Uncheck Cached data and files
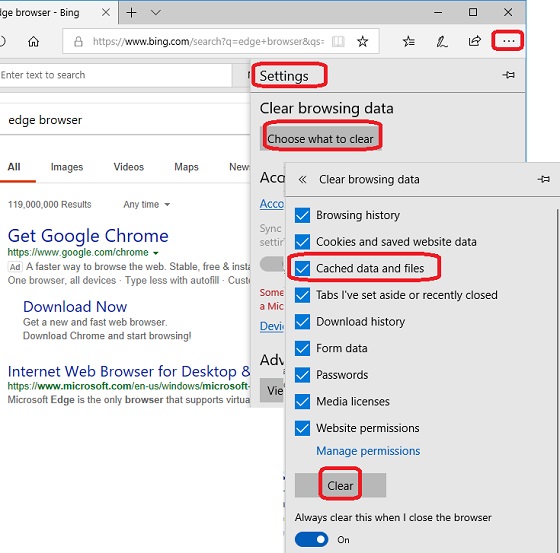 pyautogui.click(x=302, y=268)
